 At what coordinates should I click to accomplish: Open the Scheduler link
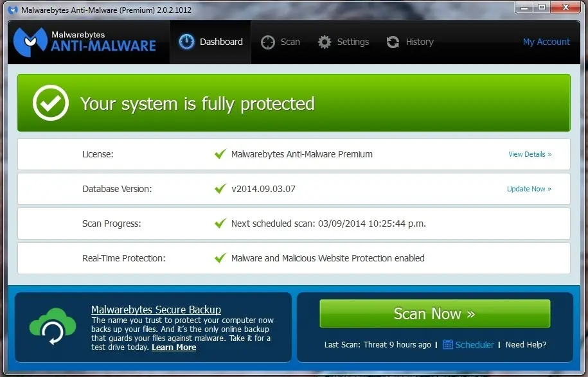pyautogui.click(x=474, y=345)
